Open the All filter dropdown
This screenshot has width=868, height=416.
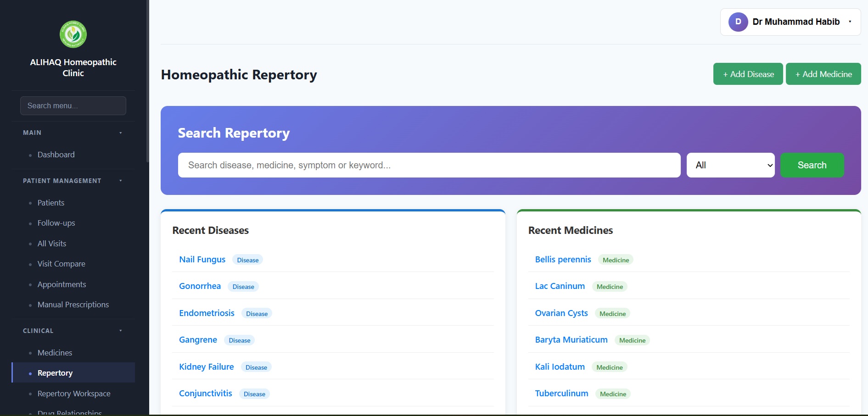pos(730,165)
